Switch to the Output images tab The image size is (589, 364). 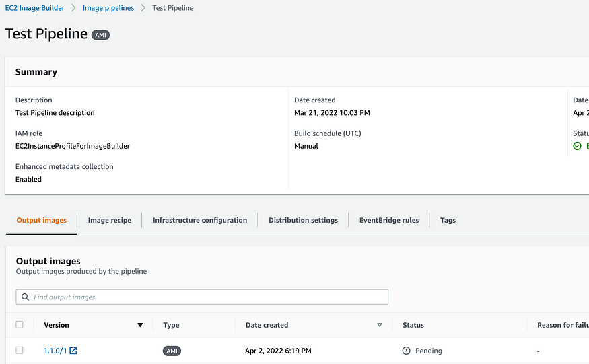[41, 220]
